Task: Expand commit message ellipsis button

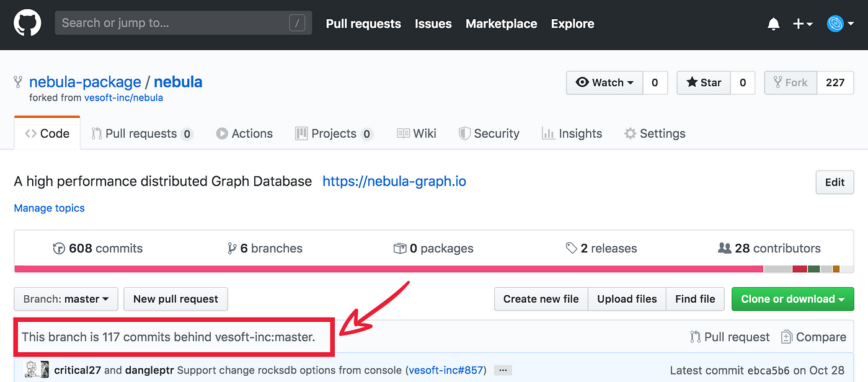Action: click(503, 370)
